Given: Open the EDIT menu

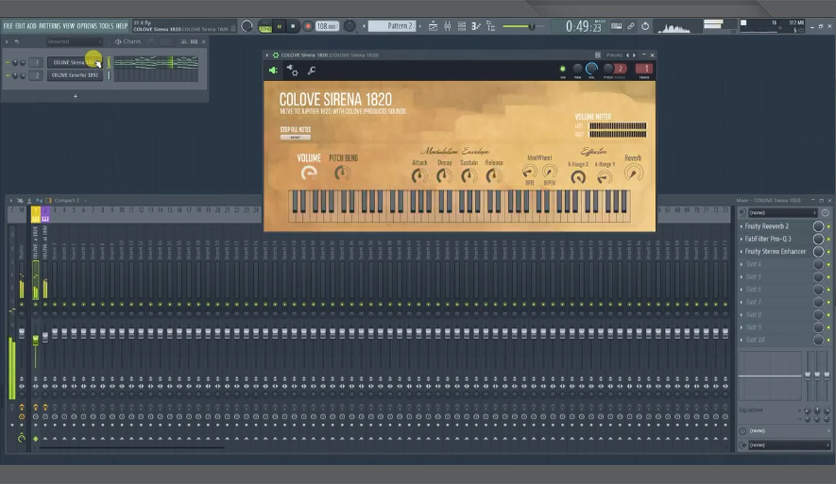Looking at the screenshot, I should point(20,26).
